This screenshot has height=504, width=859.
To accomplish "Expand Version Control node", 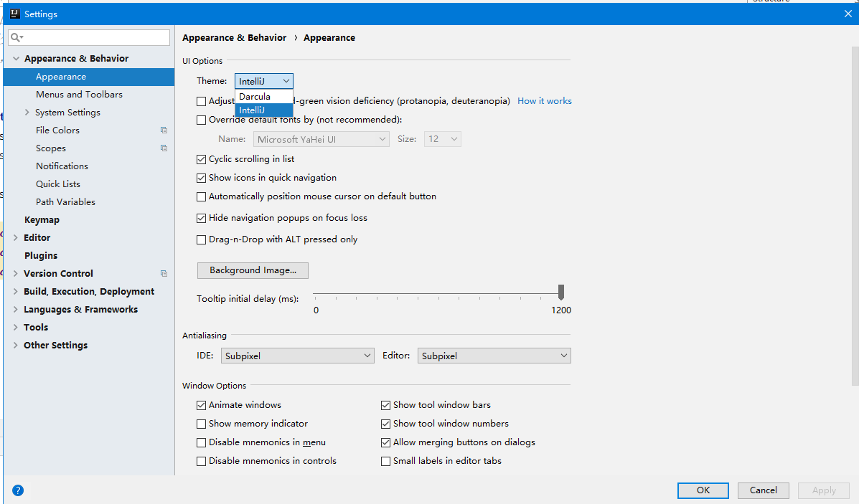I will tap(15, 274).
